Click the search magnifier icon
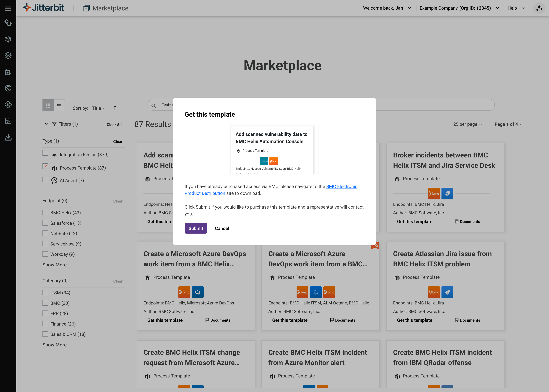Screen dimensions: 549x392 point(154,106)
